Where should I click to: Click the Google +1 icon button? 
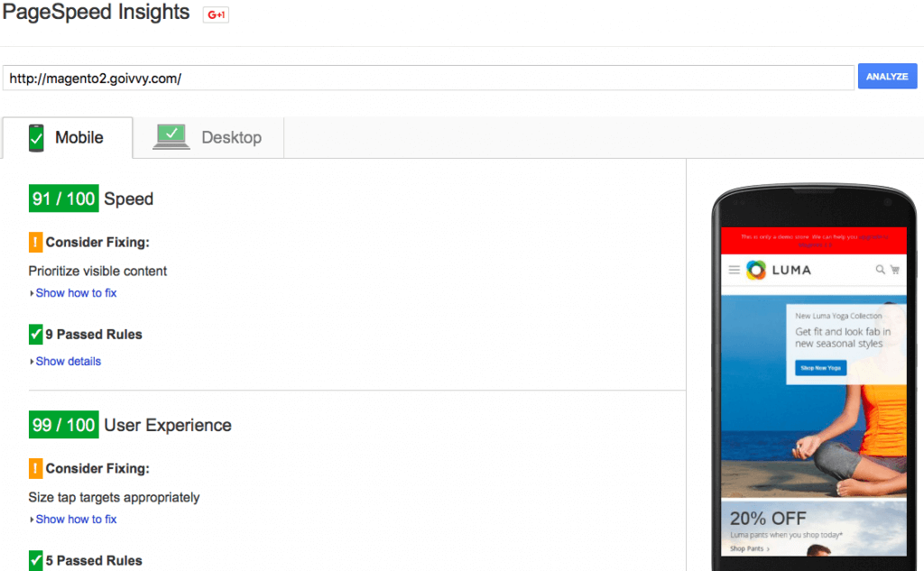pos(216,14)
